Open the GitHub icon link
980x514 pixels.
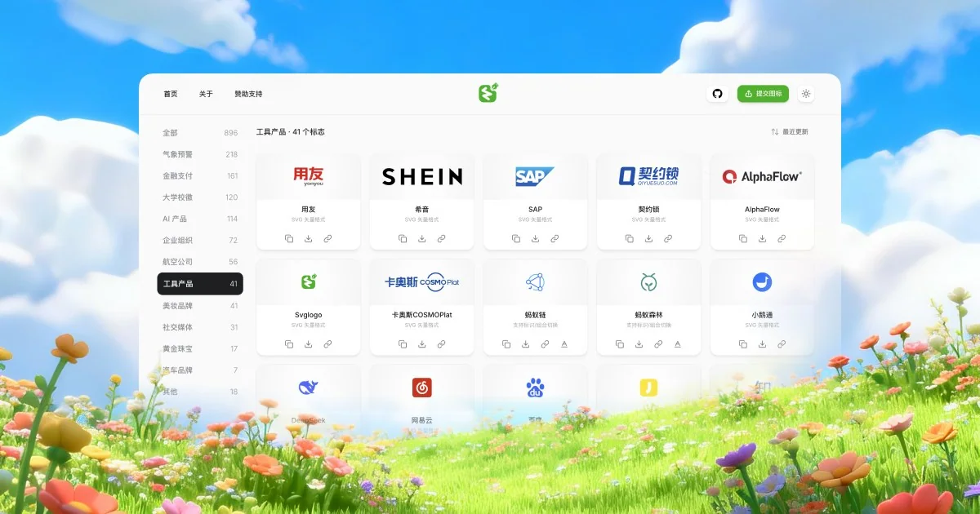click(x=717, y=94)
